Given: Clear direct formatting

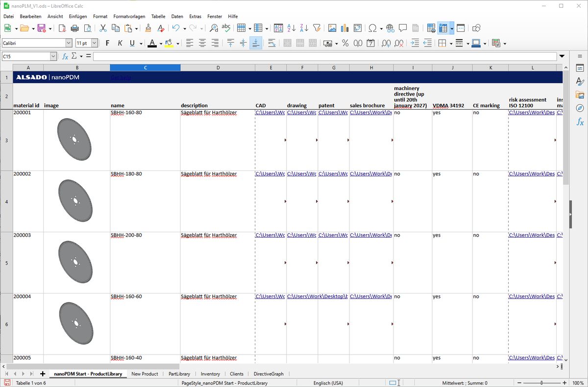Looking at the screenshot, I should point(161,28).
